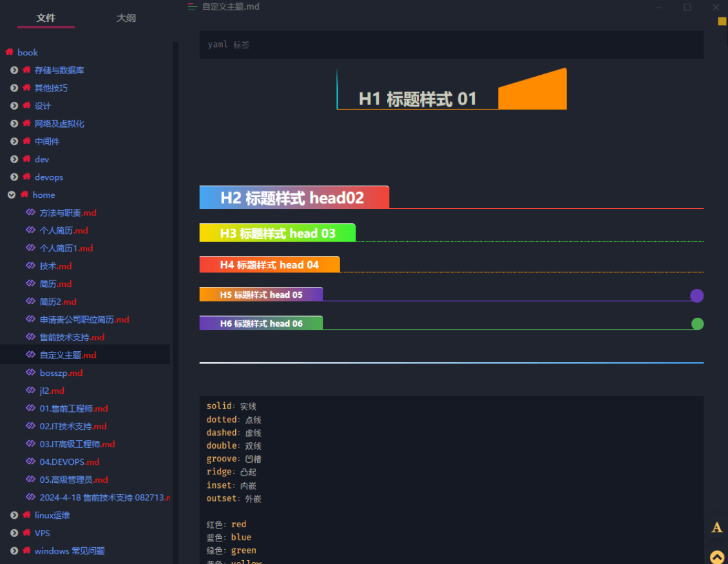Click the dashed: 虚线 code line
728x564 pixels.
click(x=233, y=433)
